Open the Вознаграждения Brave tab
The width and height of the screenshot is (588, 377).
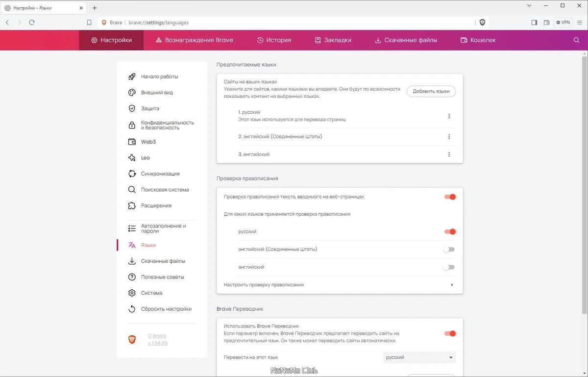194,40
